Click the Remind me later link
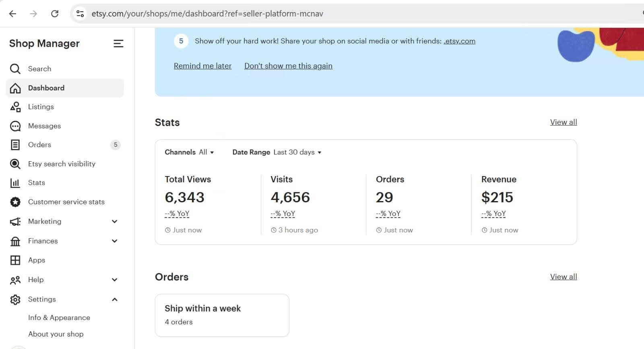Screen dimensions: 644x349 (202, 66)
